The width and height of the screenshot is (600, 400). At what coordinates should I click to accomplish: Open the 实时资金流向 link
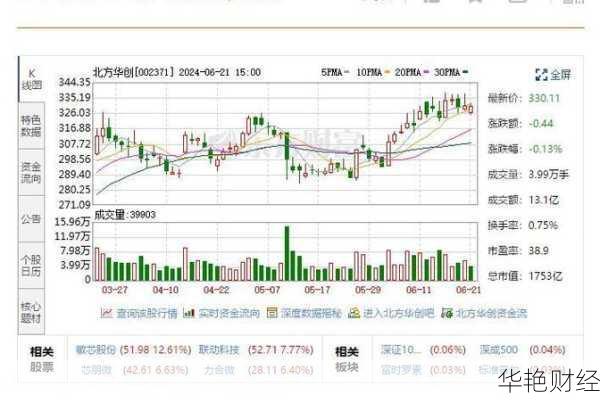(x=229, y=313)
